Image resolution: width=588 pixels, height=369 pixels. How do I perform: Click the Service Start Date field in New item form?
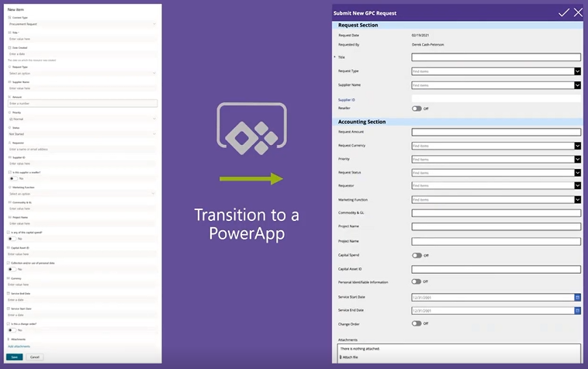(82, 315)
